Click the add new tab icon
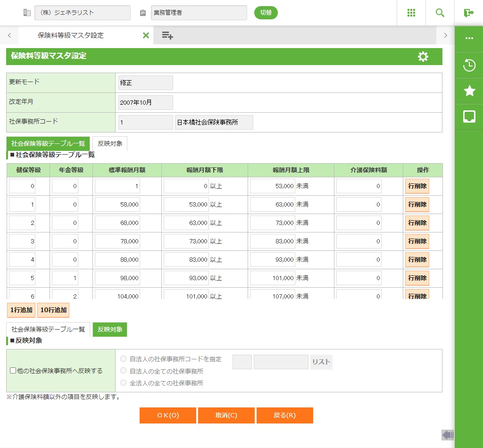 pyautogui.click(x=167, y=35)
